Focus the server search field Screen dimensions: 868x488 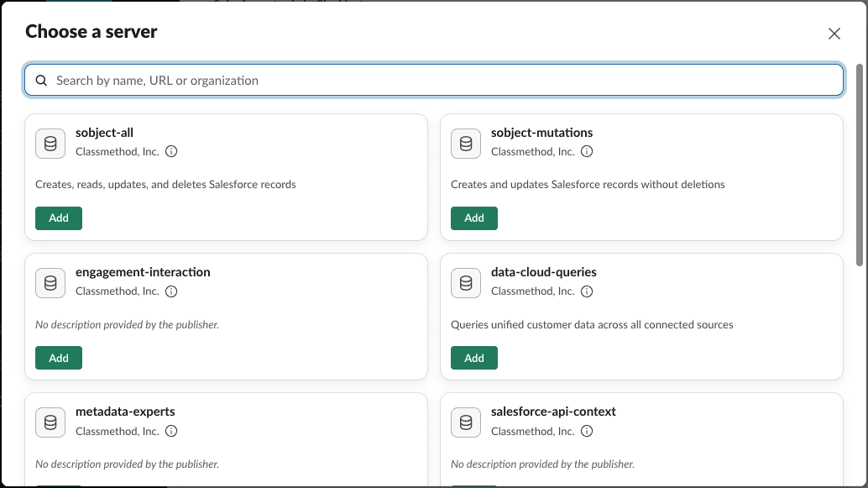coord(434,81)
